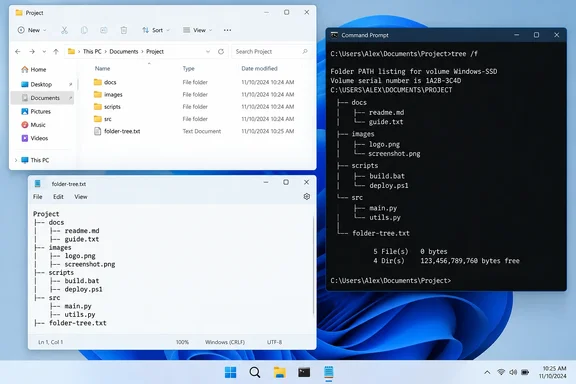This screenshot has height=384, width=576.
Task: Expand the This PC node in the sidebar
Action: tap(16, 160)
